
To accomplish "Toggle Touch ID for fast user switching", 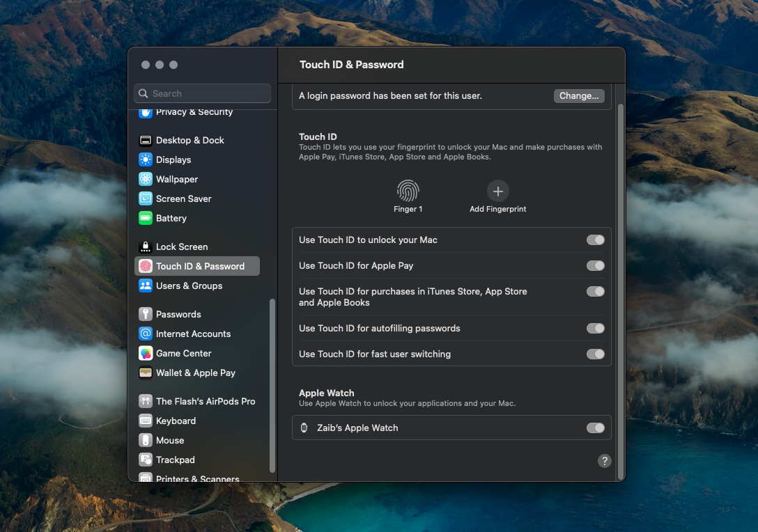I will tap(596, 354).
